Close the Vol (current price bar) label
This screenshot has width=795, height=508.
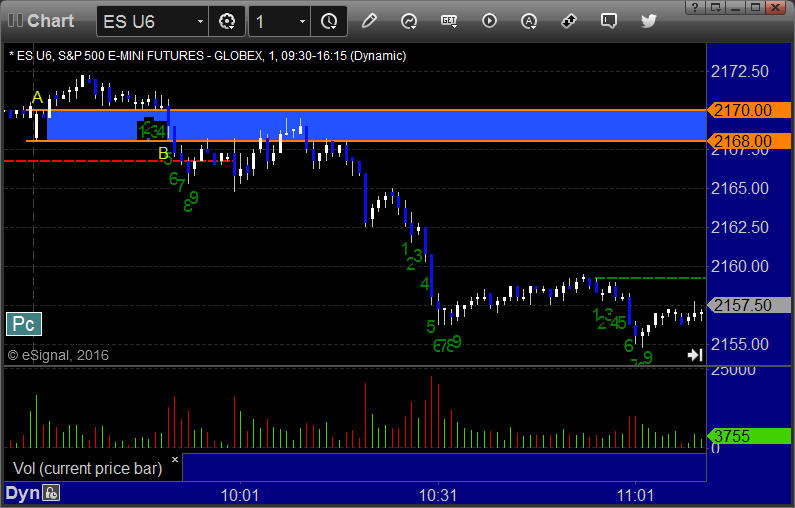[x=175, y=460]
